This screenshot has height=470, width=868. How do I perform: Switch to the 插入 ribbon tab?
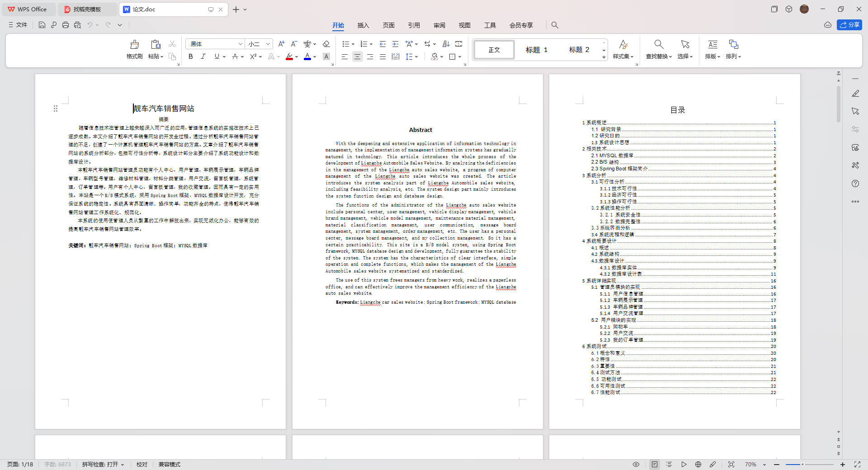click(363, 25)
